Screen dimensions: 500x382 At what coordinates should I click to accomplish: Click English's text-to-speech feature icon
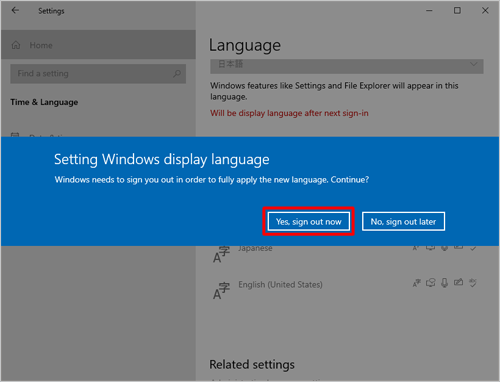click(x=431, y=283)
